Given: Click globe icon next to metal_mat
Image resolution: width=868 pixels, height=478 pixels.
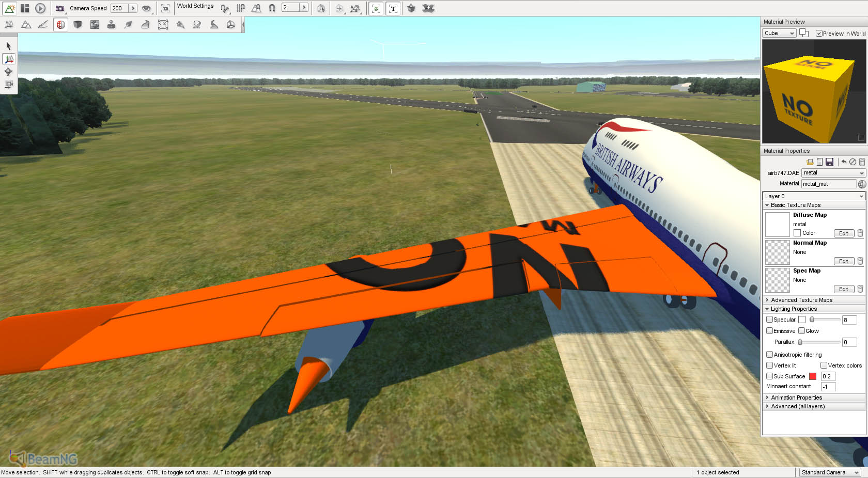Looking at the screenshot, I should [x=862, y=184].
